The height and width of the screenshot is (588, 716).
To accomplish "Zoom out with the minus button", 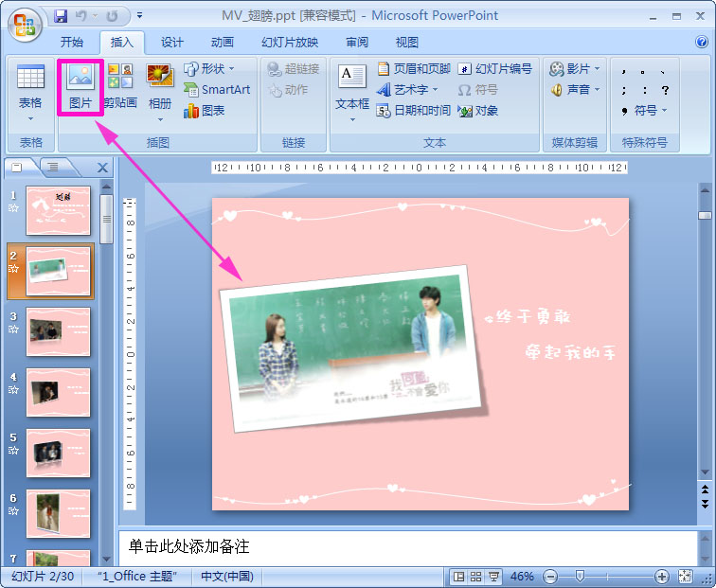I will pos(550,577).
